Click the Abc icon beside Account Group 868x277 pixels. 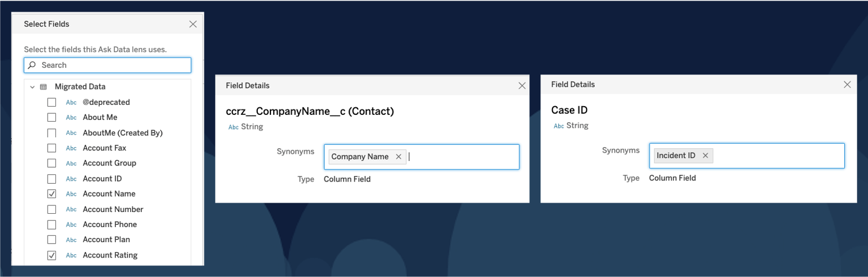[x=71, y=164]
